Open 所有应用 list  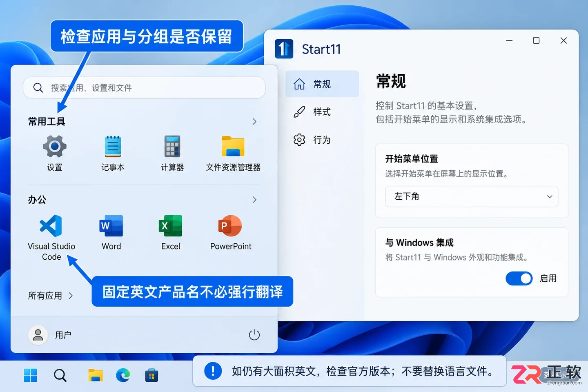coord(50,296)
